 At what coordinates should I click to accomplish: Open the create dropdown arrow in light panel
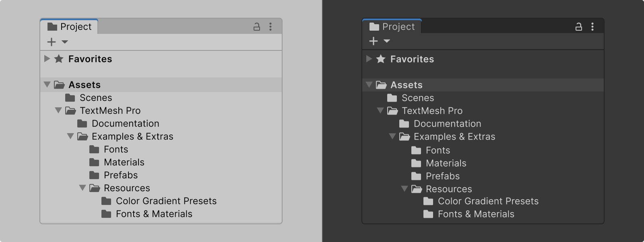(65, 42)
